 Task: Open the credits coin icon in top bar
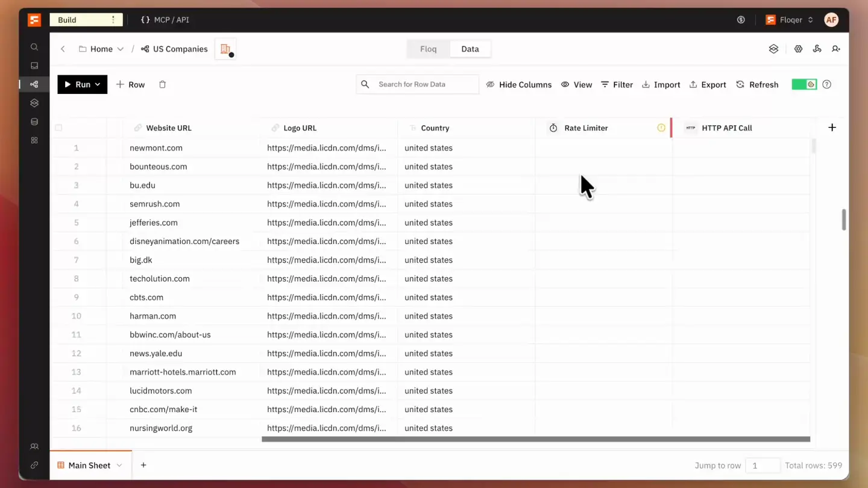(741, 20)
